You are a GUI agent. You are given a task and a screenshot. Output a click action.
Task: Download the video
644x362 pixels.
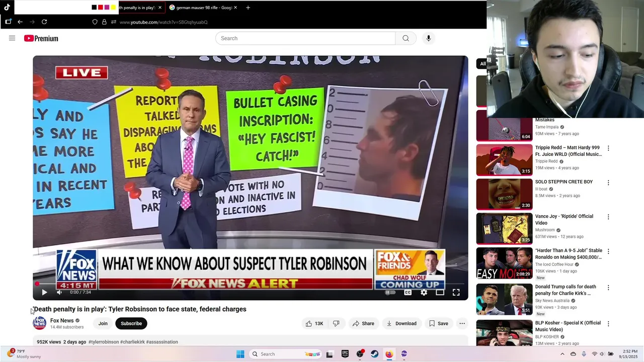click(x=401, y=323)
